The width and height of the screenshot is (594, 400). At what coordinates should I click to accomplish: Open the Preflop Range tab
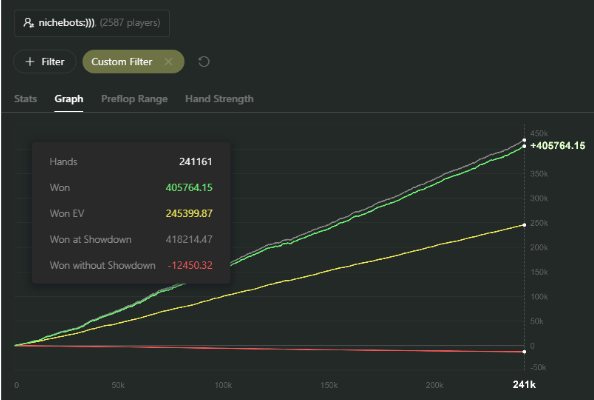click(134, 99)
